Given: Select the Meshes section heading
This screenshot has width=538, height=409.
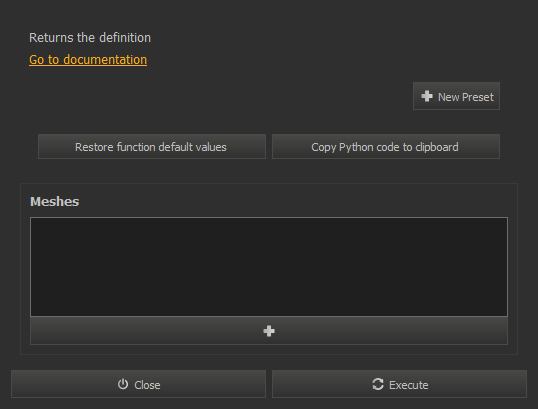Looking at the screenshot, I should coord(55,201).
